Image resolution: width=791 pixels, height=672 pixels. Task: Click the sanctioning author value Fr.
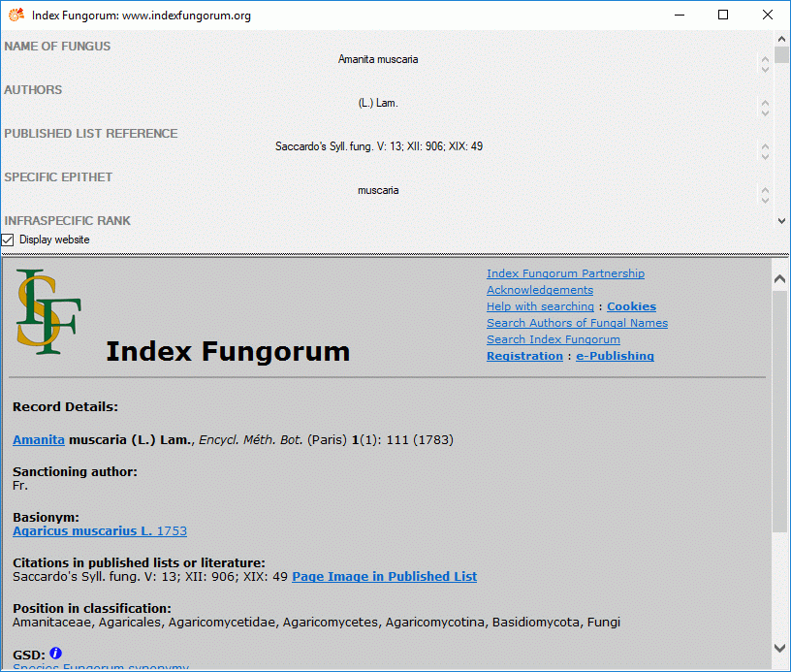[x=20, y=486]
